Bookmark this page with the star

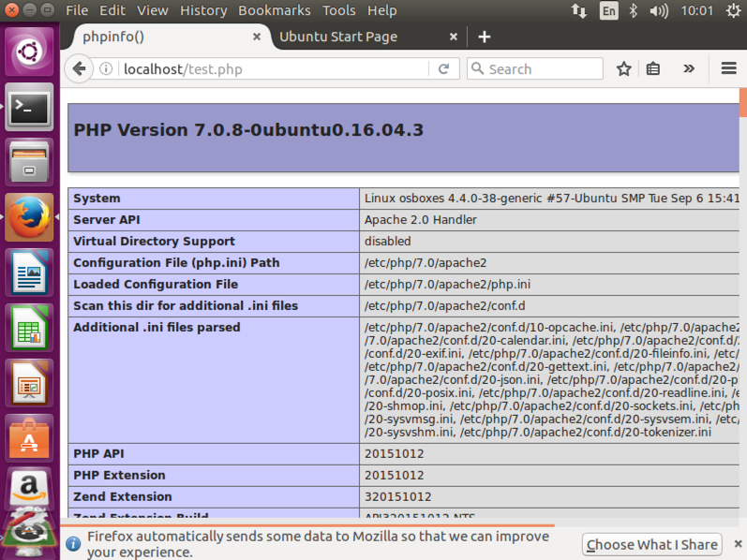click(623, 69)
